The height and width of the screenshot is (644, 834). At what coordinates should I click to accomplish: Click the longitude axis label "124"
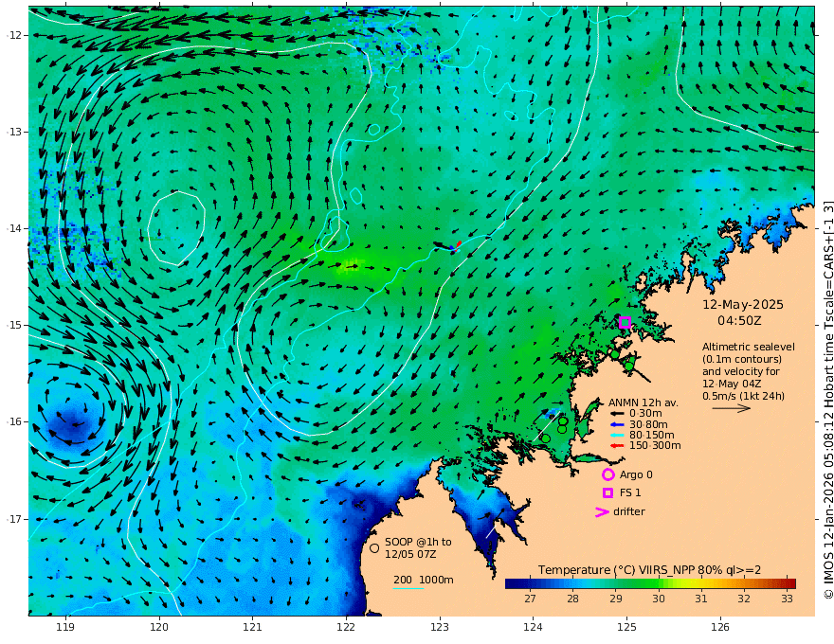point(534,628)
